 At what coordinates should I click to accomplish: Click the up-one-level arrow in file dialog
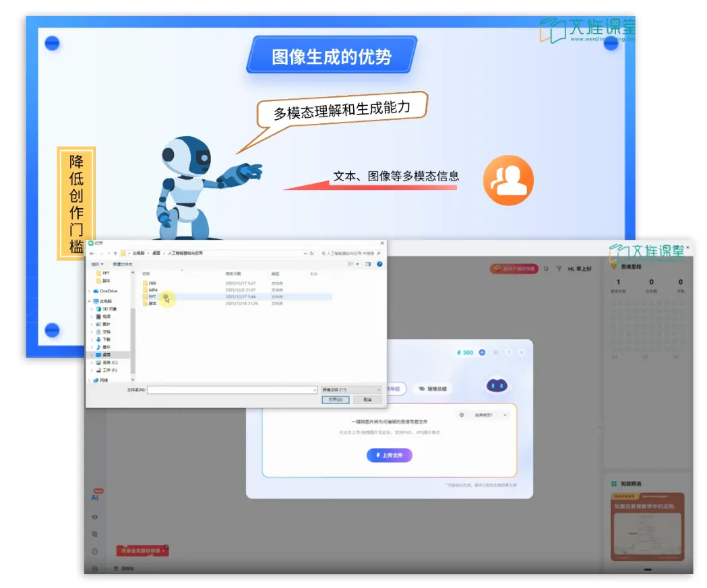point(115,253)
